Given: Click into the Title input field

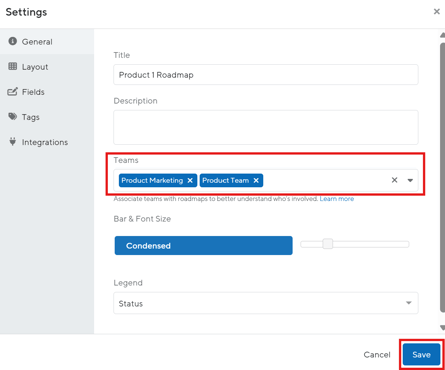Looking at the screenshot, I should click(266, 75).
